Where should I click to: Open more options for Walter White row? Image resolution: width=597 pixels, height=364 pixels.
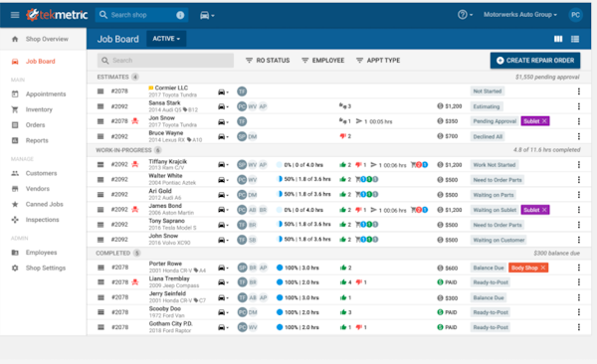coord(579,180)
